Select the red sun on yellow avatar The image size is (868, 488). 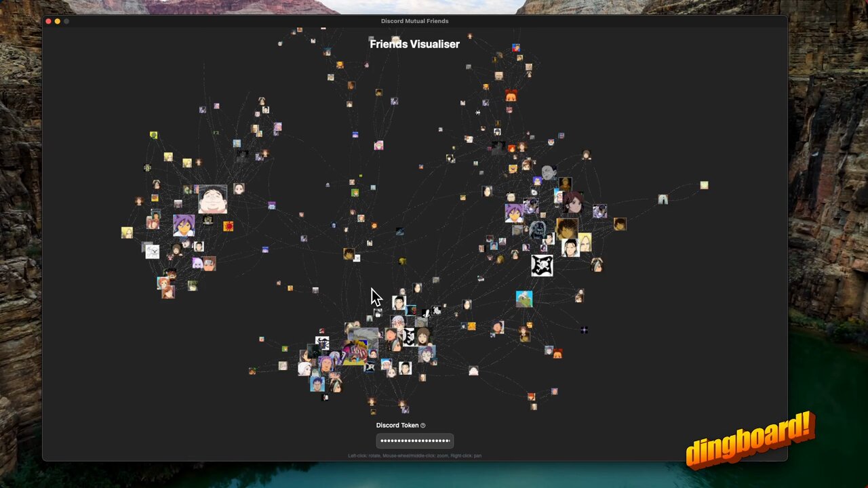(x=229, y=226)
